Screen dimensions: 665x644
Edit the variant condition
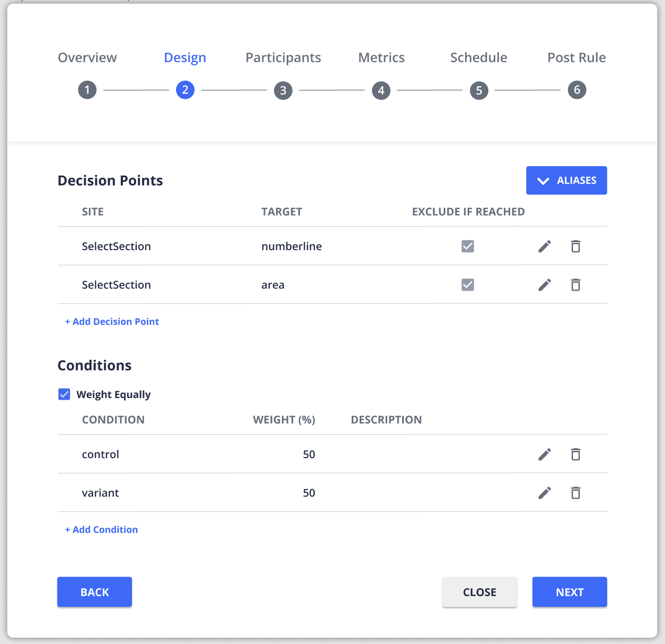coord(544,493)
